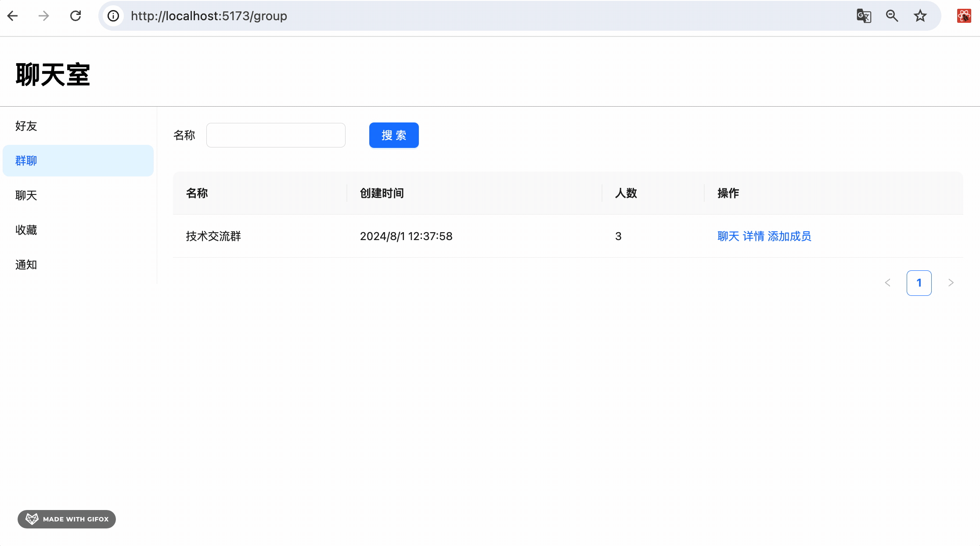
Task: Open 详情 link for 技术交流群
Action: tap(753, 236)
